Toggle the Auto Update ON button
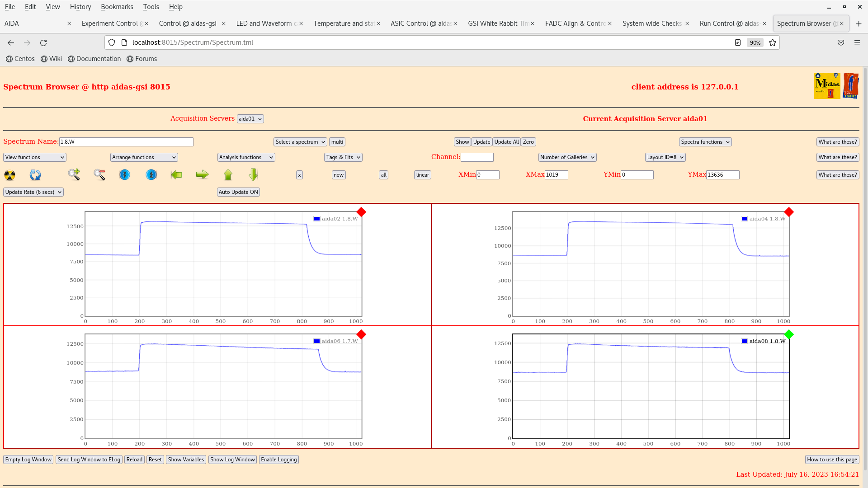The image size is (868, 488). pyautogui.click(x=238, y=192)
